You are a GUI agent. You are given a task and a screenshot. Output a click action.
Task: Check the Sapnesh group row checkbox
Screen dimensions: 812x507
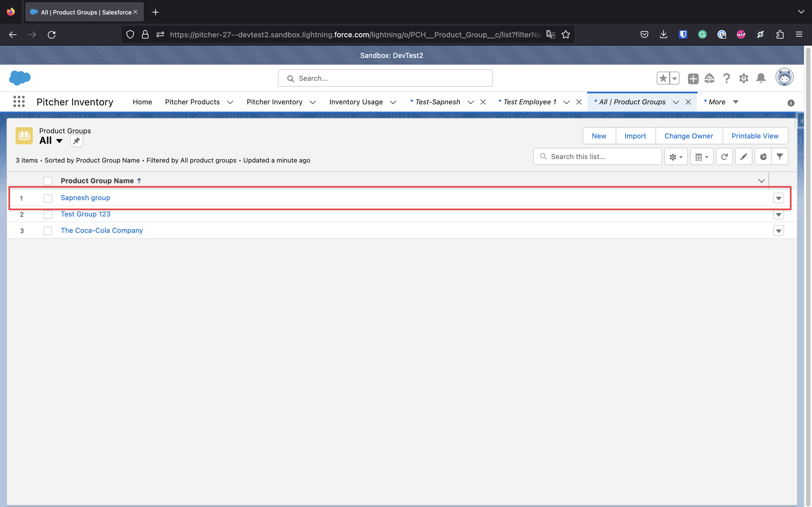[x=48, y=198]
